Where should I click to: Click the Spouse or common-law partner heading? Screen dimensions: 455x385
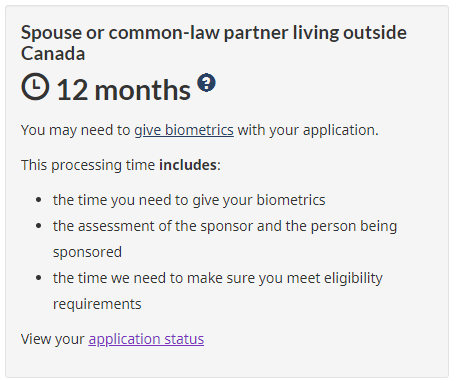(214, 43)
